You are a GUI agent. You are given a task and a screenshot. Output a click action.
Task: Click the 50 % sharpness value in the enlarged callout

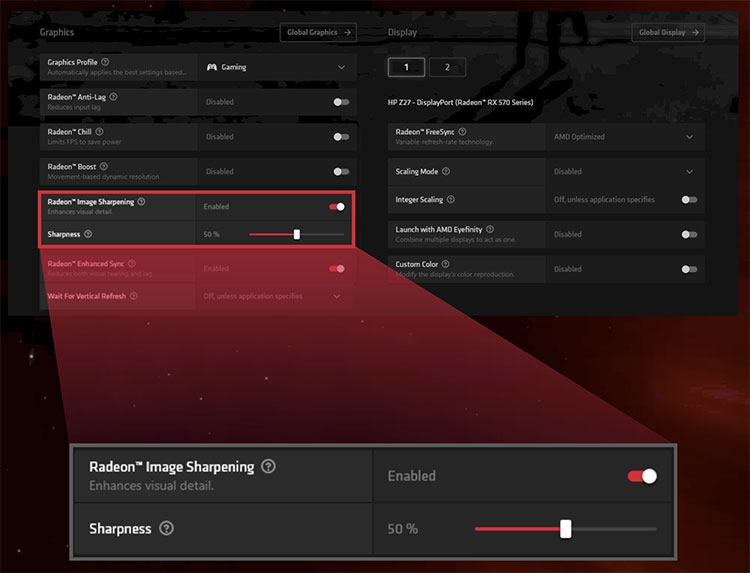tap(402, 529)
